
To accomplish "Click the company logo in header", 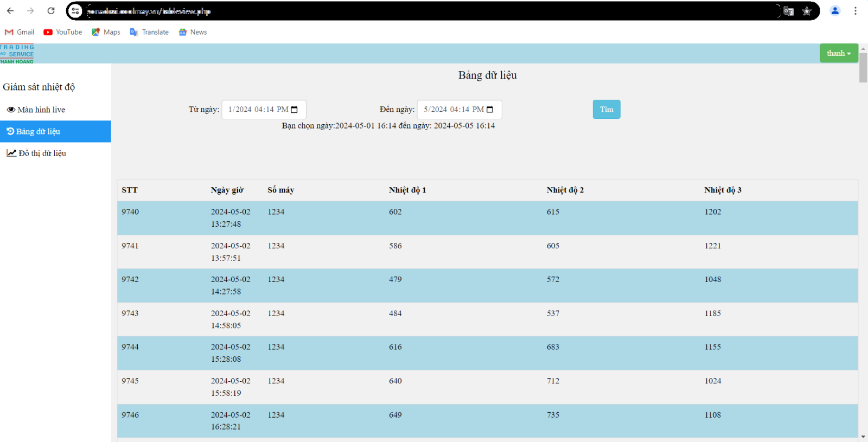I will (17, 54).
